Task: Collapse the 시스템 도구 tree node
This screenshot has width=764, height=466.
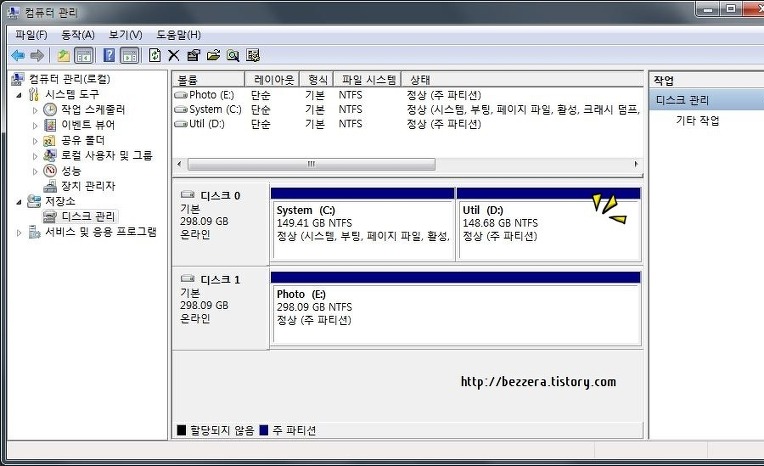Action: click(x=19, y=95)
